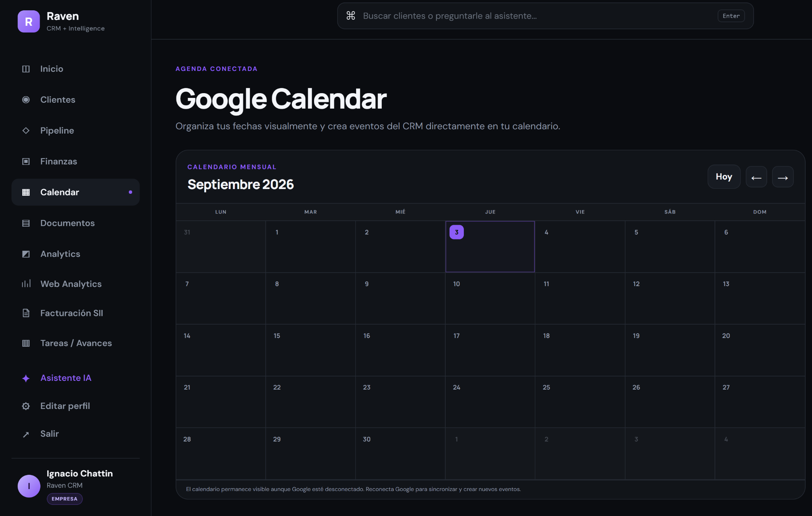Screen dimensions: 812x516
Task: Select the dimmed 31 day cell
Action: click(x=220, y=247)
